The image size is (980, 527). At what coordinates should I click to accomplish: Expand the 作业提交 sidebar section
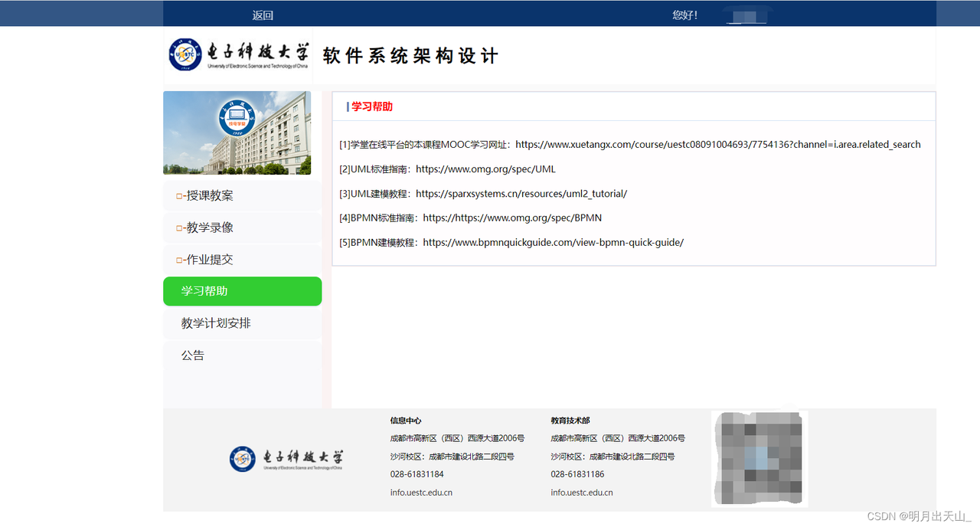click(x=242, y=260)
